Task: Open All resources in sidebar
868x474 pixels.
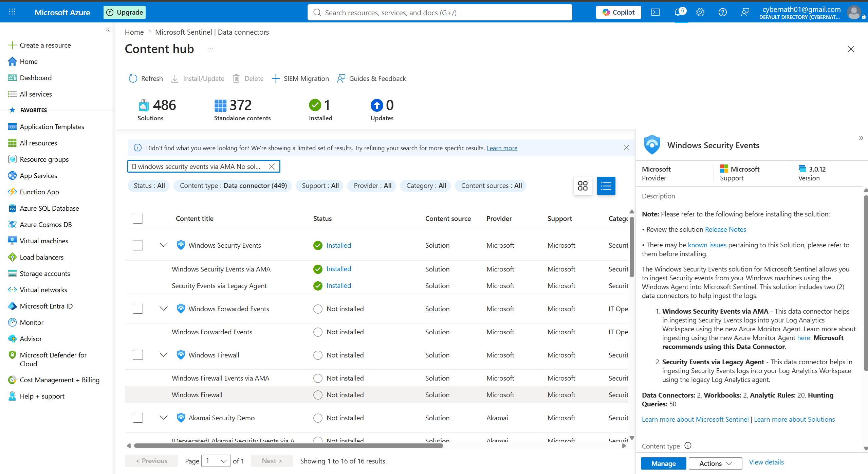Action: click(x=38, y=143)
